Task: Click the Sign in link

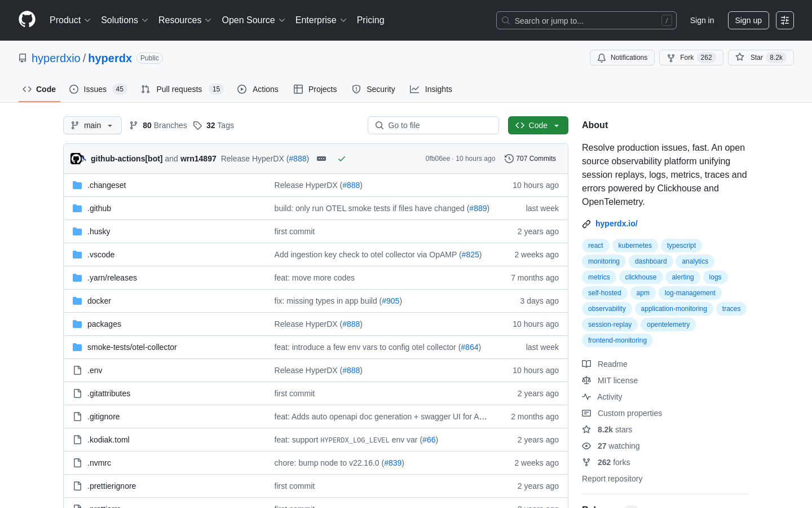Action: (702, 20)
